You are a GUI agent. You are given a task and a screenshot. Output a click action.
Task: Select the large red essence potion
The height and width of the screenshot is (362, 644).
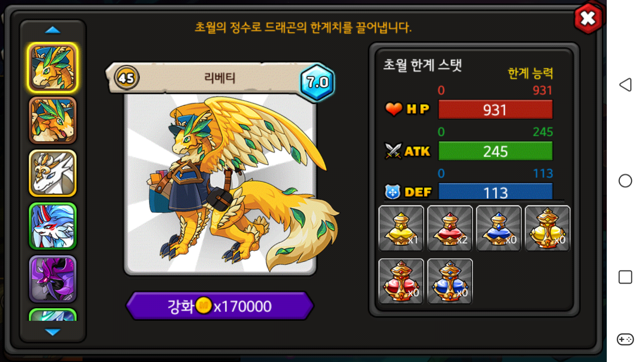pos(401,282)
